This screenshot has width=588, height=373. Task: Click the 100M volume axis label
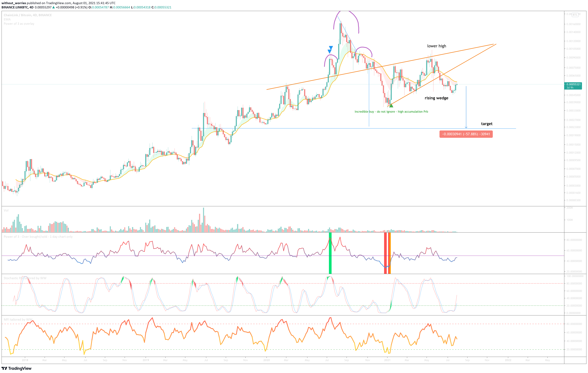pos(569,220)
